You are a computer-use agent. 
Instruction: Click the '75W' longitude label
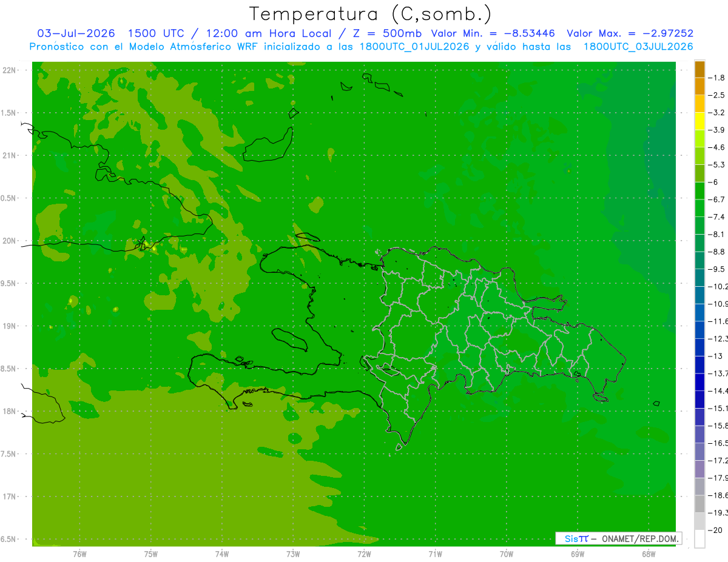151,554
